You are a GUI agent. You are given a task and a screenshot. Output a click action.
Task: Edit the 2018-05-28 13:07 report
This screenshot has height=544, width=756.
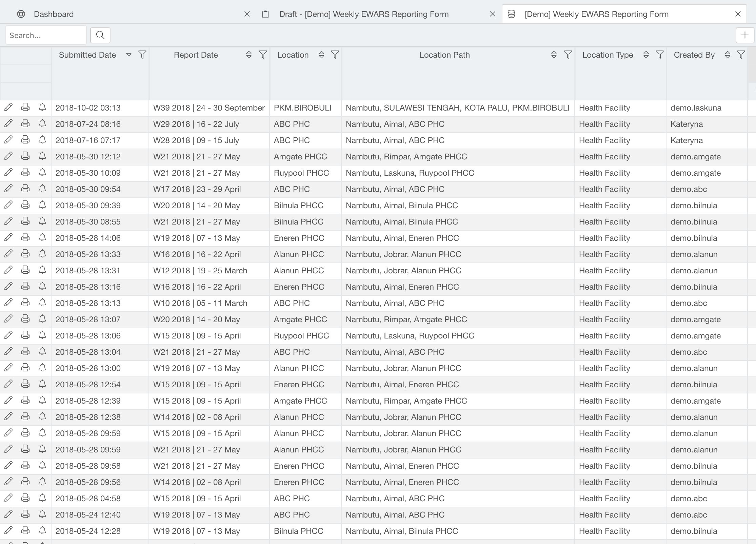[x=8, y=319]
